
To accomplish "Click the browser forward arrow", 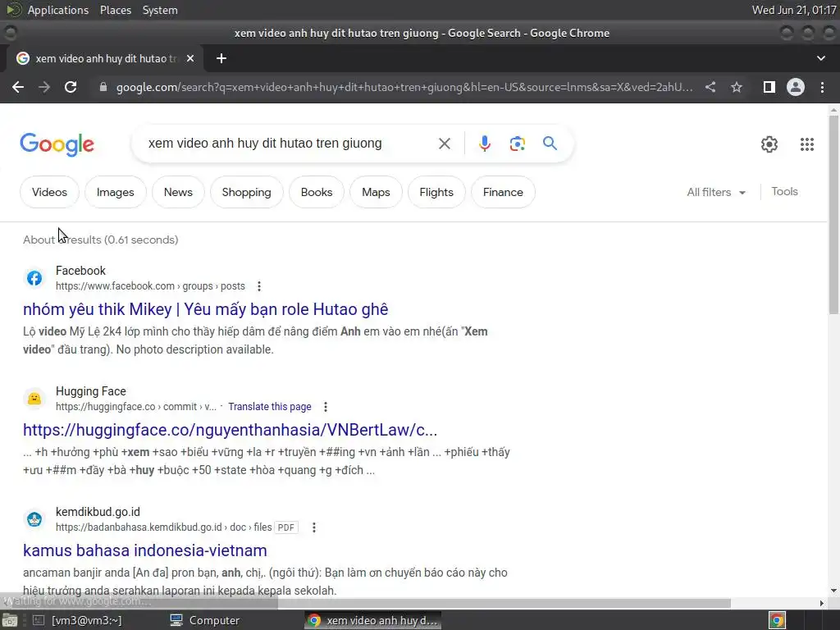I will click(44, 87).
